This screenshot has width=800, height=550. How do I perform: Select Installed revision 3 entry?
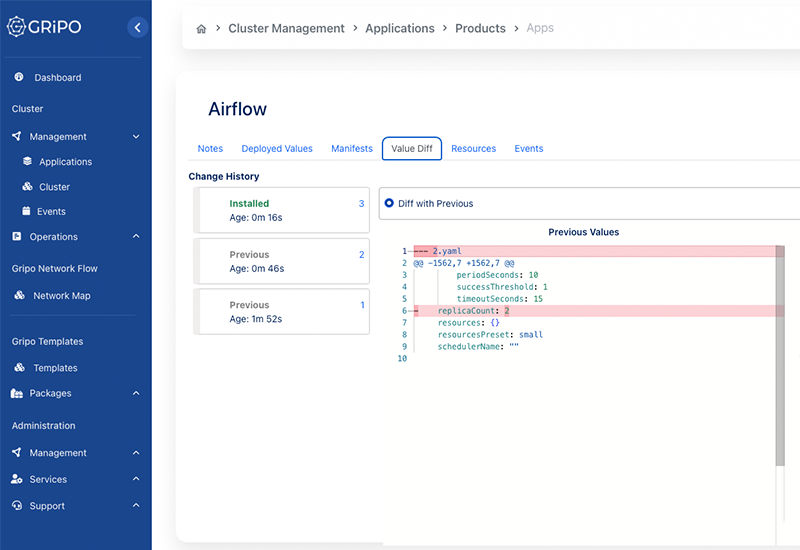coord(282,210)
